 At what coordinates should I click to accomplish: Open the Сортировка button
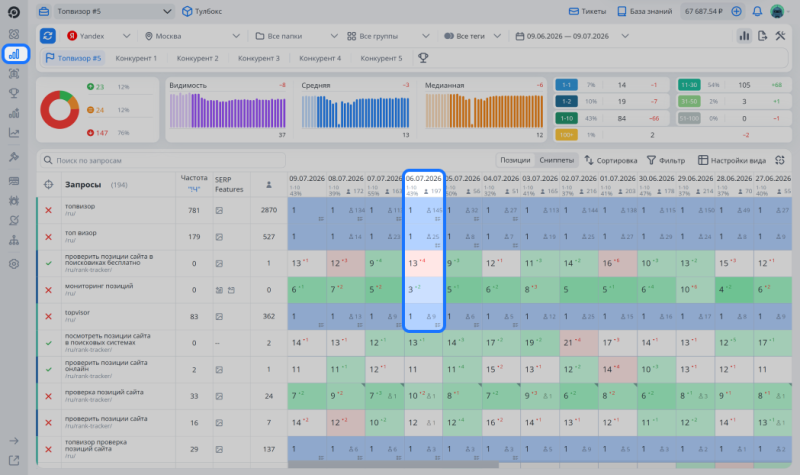click(x=611, y=160)
